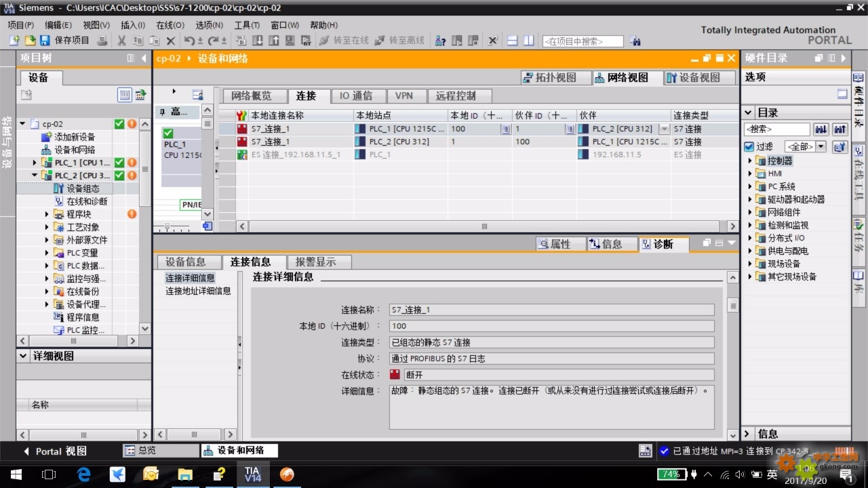The image size is (868, 488).
Task: Expand the PLC 变量 folder
Action: pyautogui.click(x=47, y=253)
